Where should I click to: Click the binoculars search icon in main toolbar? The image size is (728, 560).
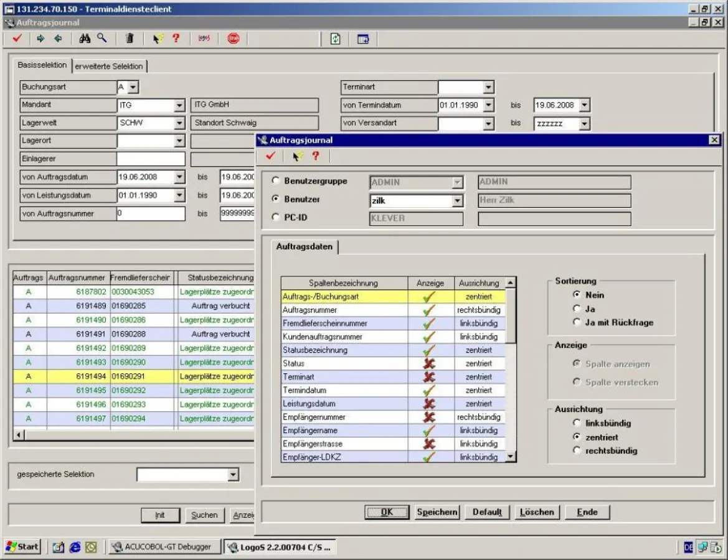coord(85,39)
